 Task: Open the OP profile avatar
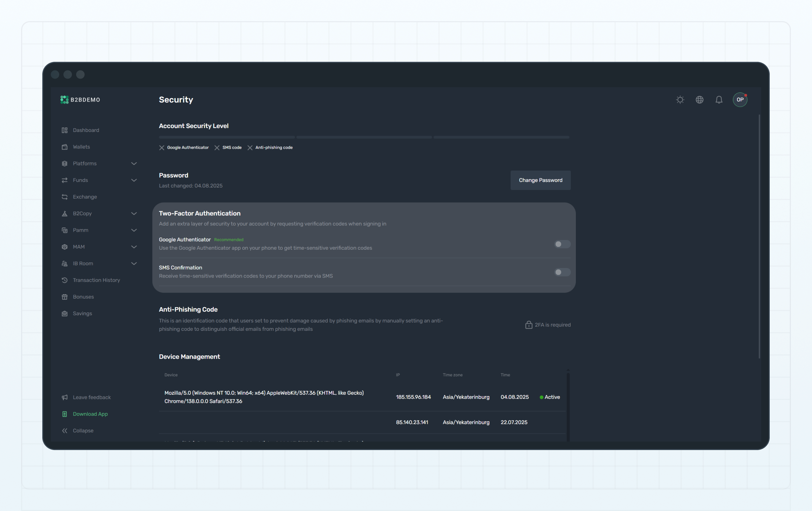point(740,100)
